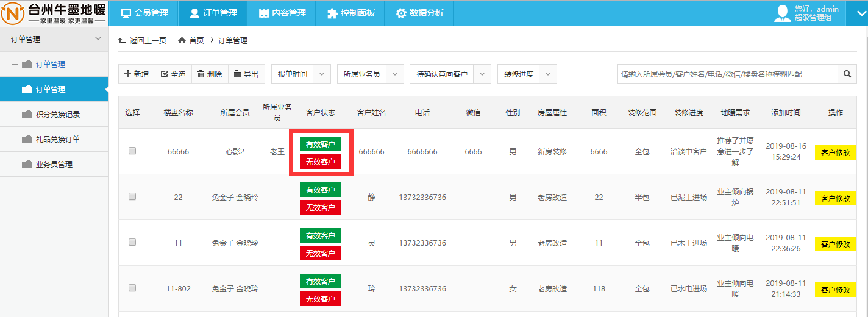The image size is (868, 317).
Task: Go to 首页 breadcrumb link
Action: 191,40
